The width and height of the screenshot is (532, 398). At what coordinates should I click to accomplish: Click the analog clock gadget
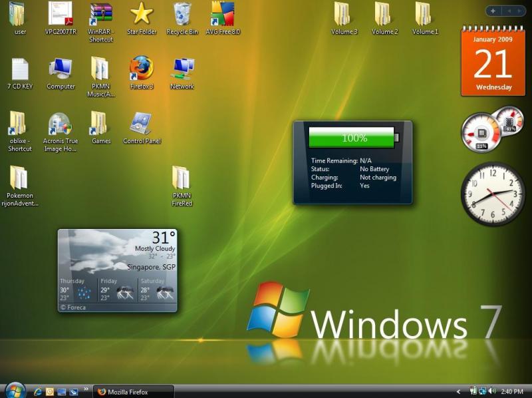pos(493,194)
